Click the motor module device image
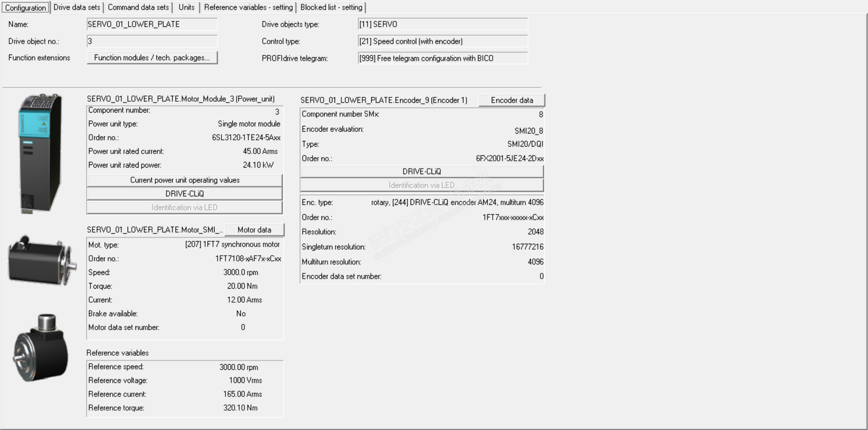Screen dimensions: 868x430 click(x=40, y=153)
